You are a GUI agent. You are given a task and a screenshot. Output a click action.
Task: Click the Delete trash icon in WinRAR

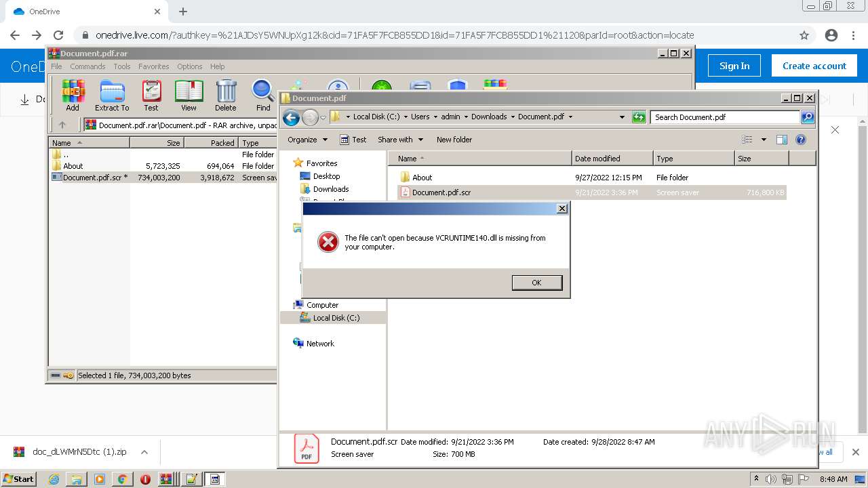[226, 96]
